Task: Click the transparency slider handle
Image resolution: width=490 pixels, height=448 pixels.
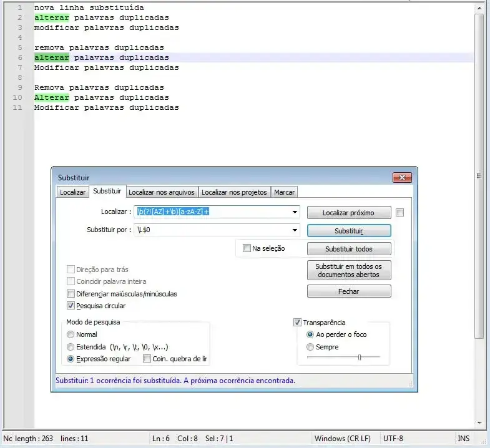Action: [x=360, y=358]
